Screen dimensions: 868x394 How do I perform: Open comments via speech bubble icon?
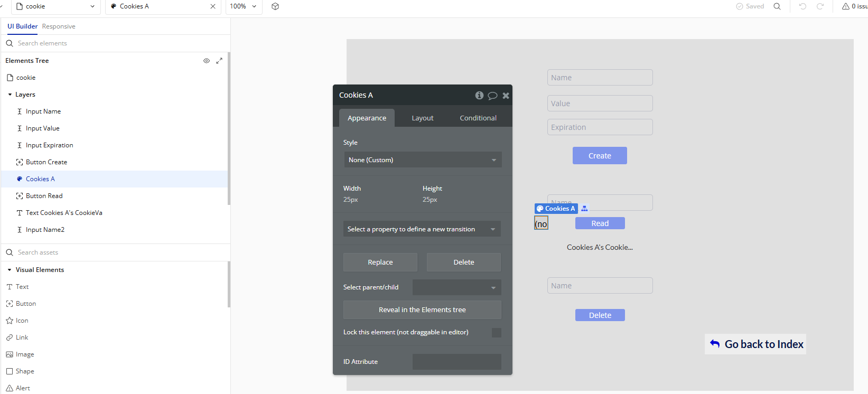[x=492, y=96]
